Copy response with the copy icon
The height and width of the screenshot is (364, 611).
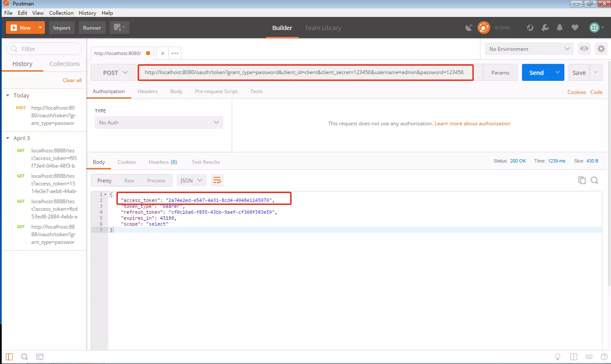[582, 180]
